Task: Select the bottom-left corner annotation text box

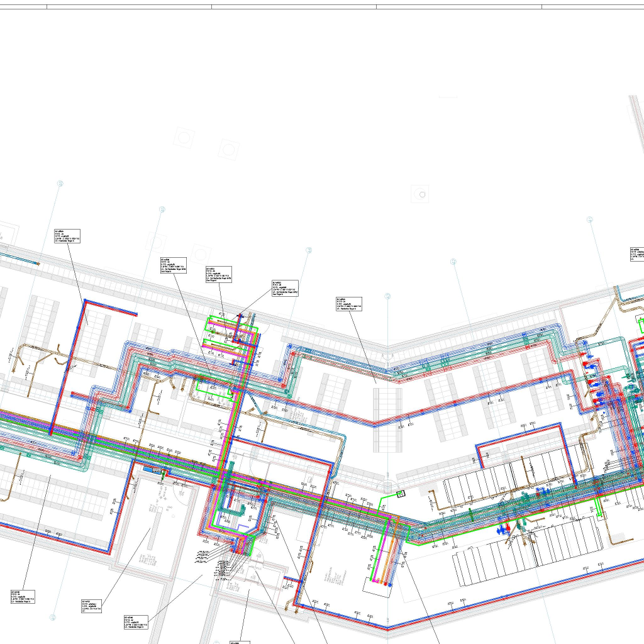Action: point(23,597)
